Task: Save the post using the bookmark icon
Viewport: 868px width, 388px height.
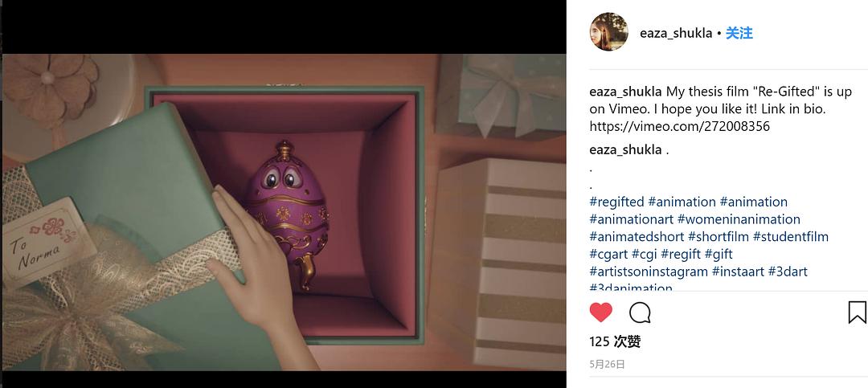Action: pyautogui.click(x=857, y=312)
